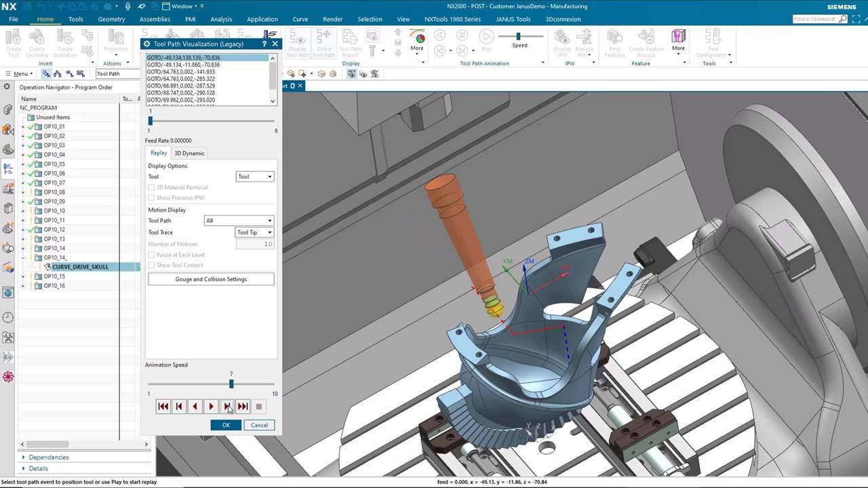Select the Replay tab

point(159,153)
